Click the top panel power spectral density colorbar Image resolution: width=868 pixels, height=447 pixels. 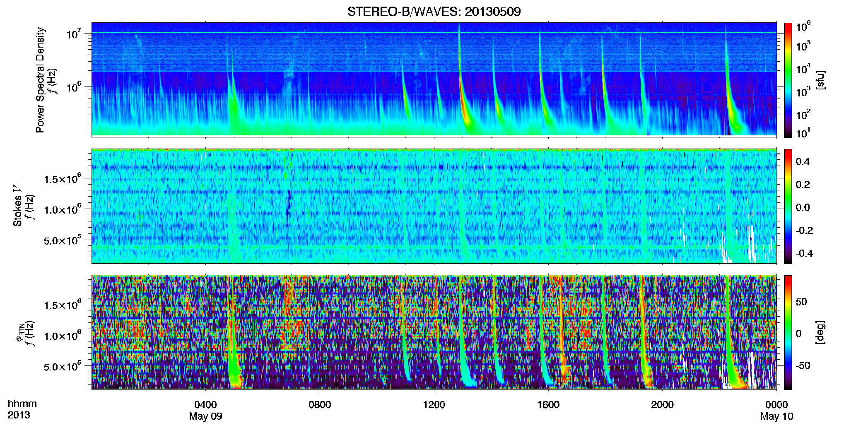[788, 80]
